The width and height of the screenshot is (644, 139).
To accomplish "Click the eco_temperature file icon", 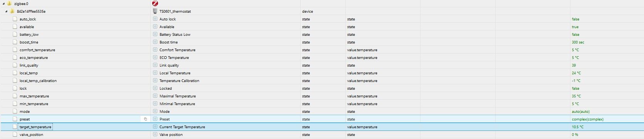I will click(15, 57).
